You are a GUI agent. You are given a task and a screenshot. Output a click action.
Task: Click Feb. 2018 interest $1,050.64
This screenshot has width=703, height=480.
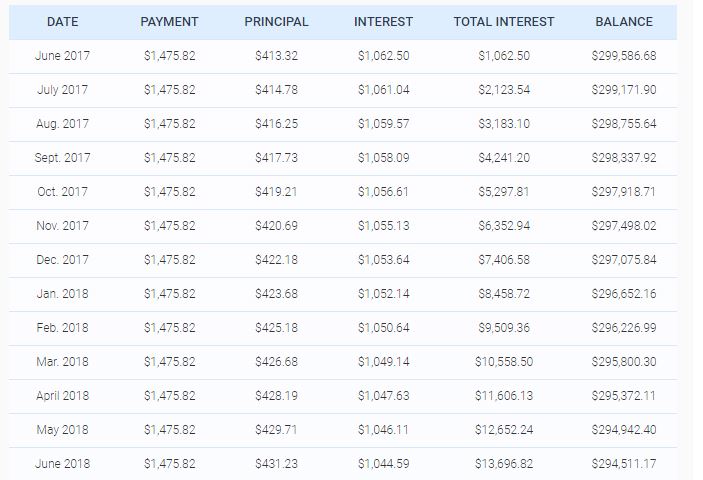pyautogui.click(x=383, y=328)
